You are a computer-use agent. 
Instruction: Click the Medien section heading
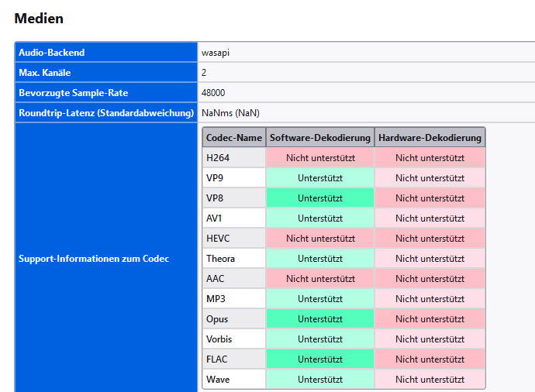(x=39, y=18)
